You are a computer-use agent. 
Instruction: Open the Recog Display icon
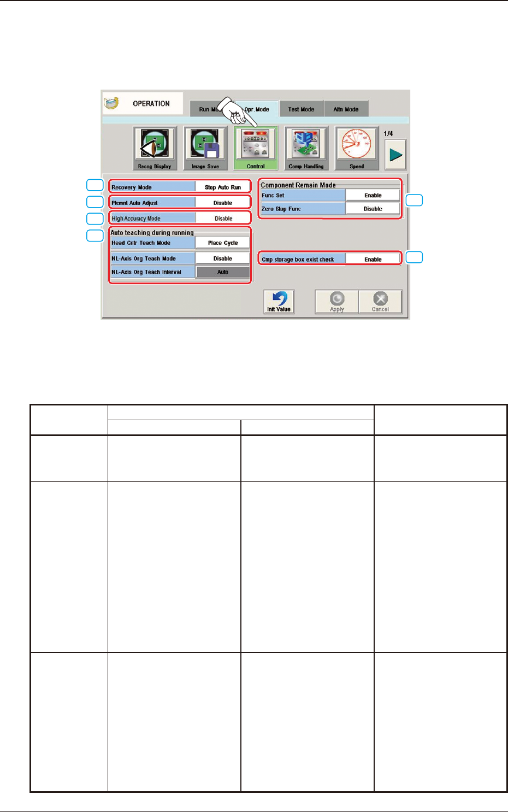(x=155, y=148)
